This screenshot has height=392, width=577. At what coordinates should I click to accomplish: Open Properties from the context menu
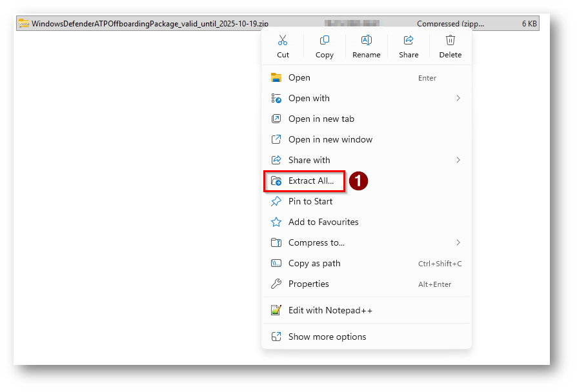point(367,284)
